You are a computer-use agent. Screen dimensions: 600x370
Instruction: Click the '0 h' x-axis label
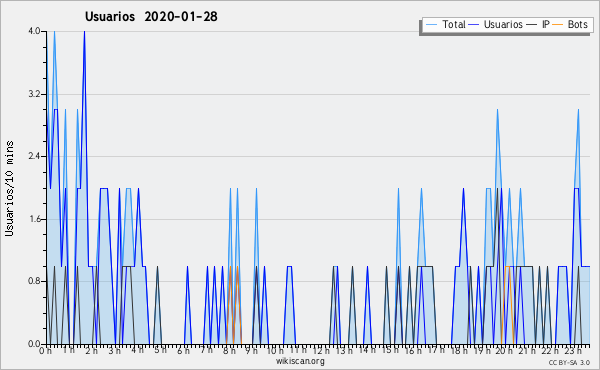pyautogui.click(x=45, y=351)
